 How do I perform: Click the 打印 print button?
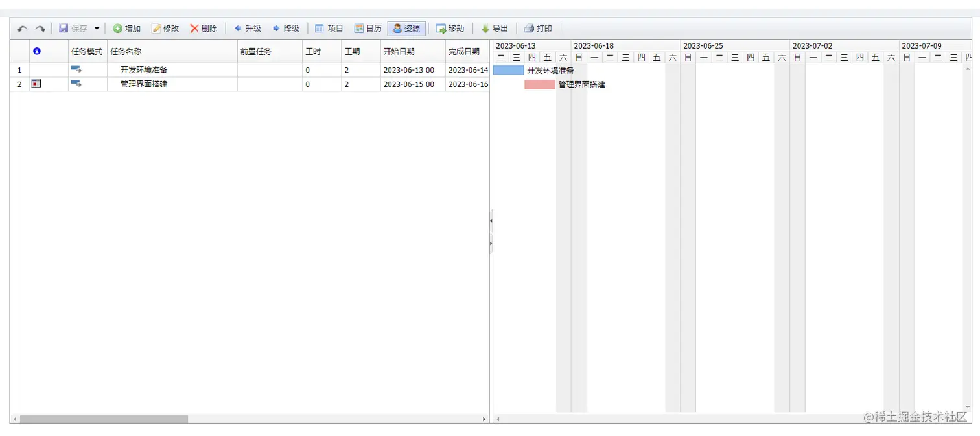coord(538,29)
